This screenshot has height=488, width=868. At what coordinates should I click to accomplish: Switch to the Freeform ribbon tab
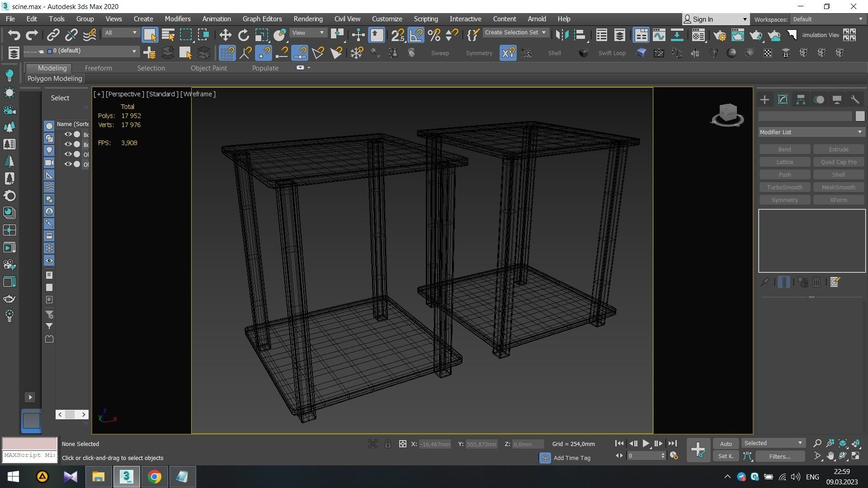[98, 68]
